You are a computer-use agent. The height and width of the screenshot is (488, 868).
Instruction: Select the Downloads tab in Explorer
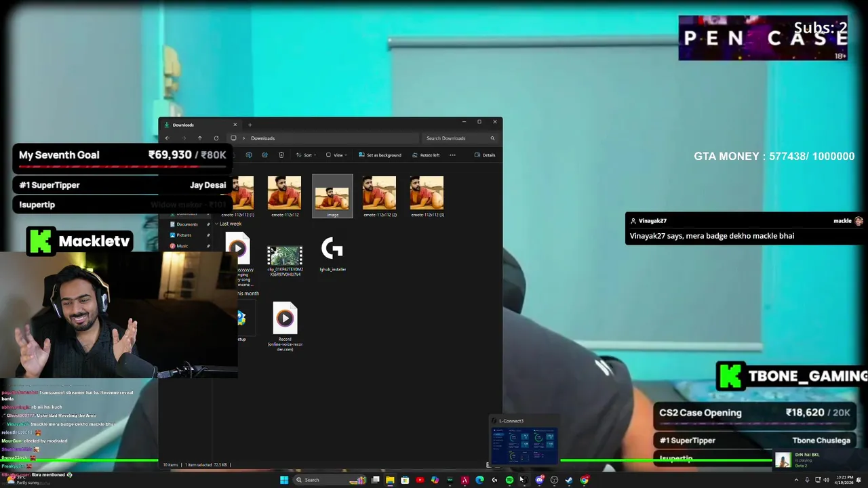coord(201,125)
